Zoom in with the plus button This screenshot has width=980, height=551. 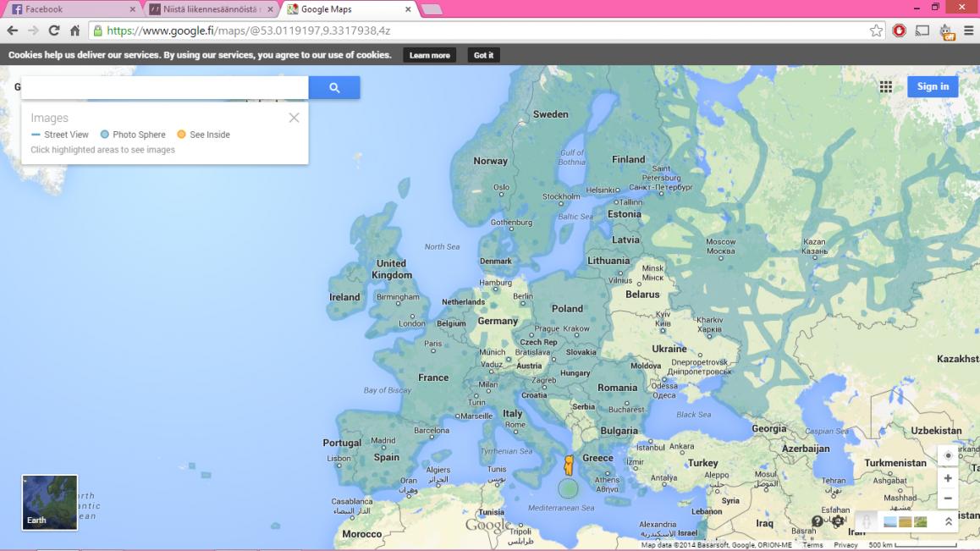(948, 478)
